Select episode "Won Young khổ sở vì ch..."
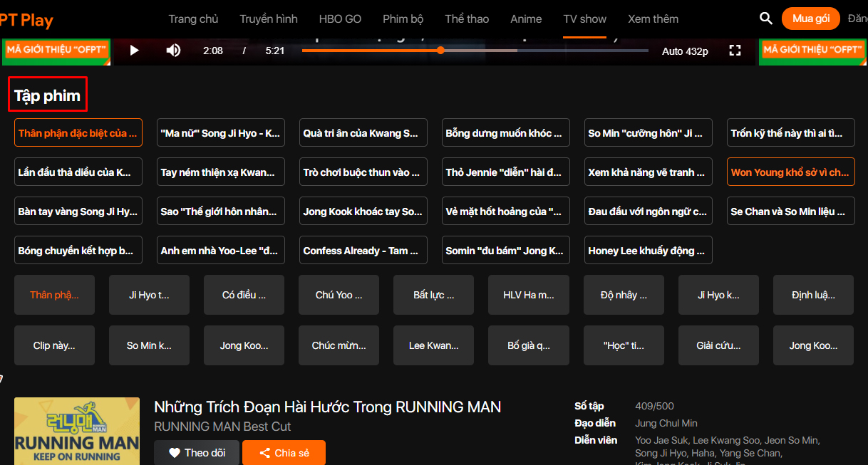The width and height of the screenshot is (868, 465). pyautogui.click(x=790, y=172)
